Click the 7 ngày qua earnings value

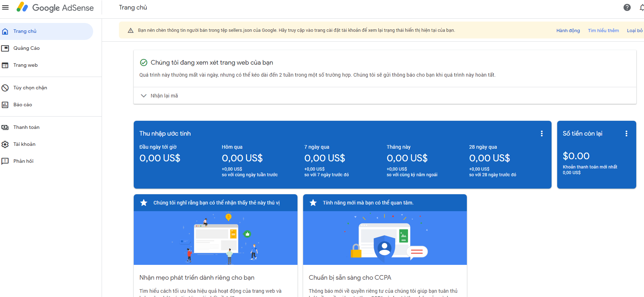coord(325,158)
